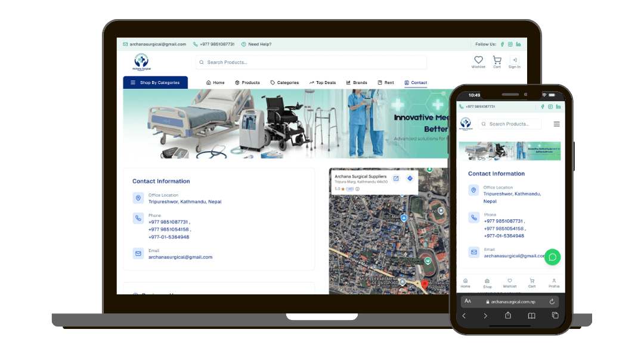
Task: Open the mobile hamburger menu
Action: [556, 124]
